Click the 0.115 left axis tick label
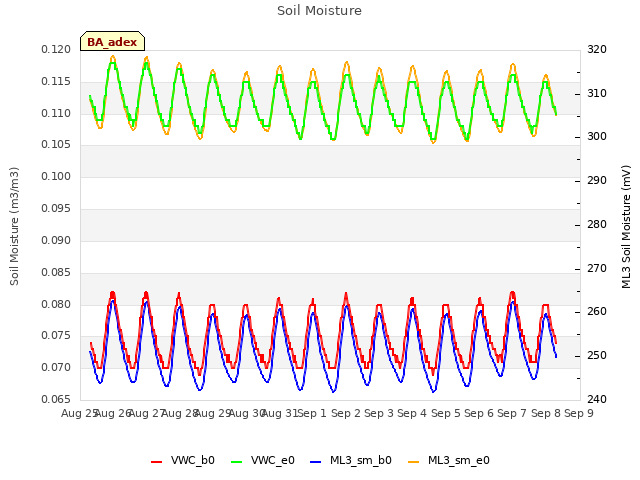The height and width of the screenshot is (480, 640). (56, 81)
